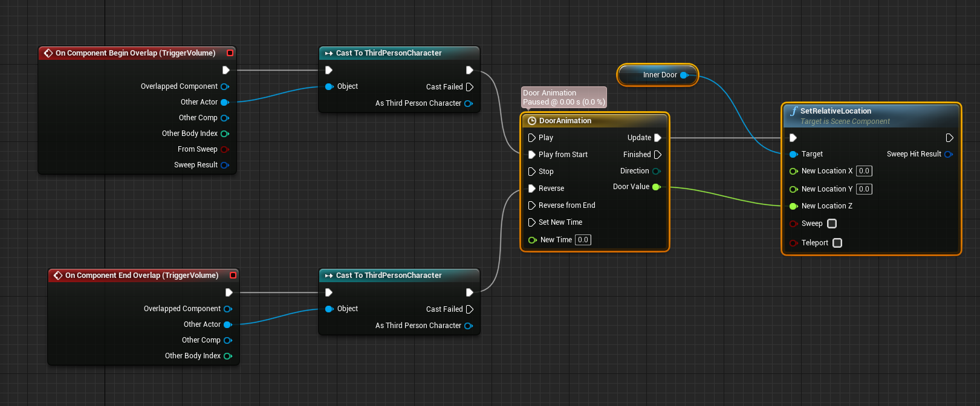This screenshot has height=406, width=980.
Task: Click the Target pin on SetRelativeLocation node
Action: click(x=794, y=154)
